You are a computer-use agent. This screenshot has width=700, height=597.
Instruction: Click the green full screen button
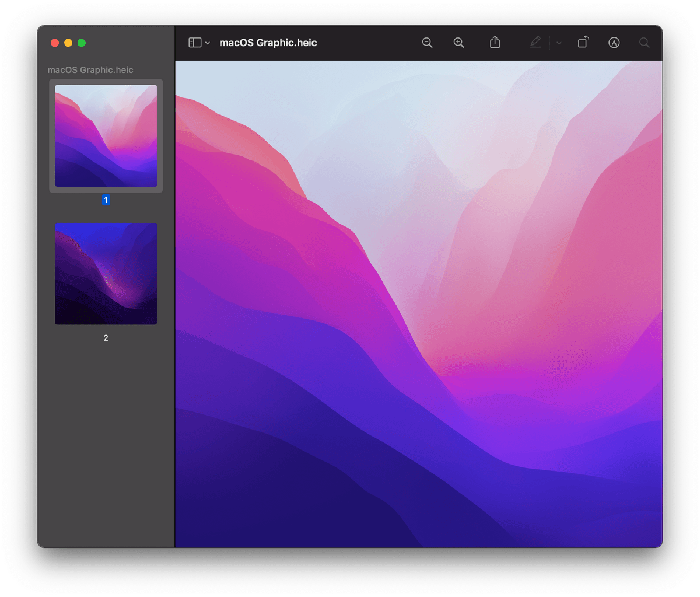tap(82, 43)
